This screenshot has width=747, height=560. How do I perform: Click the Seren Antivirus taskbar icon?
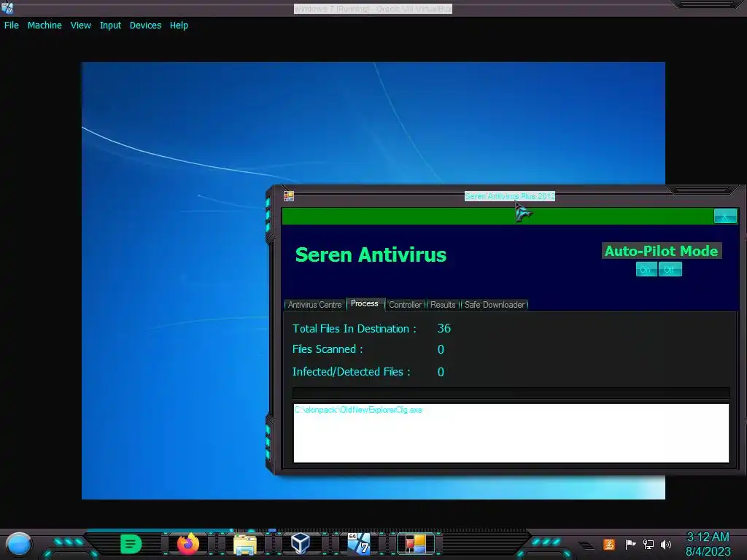pos(415,544)
